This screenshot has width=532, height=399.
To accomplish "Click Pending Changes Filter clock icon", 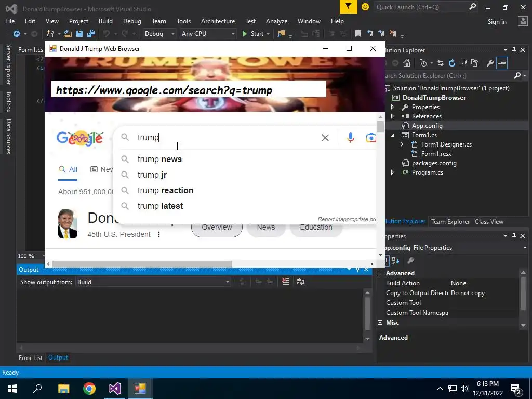I will pyautogui.click(x=423, y=63).
